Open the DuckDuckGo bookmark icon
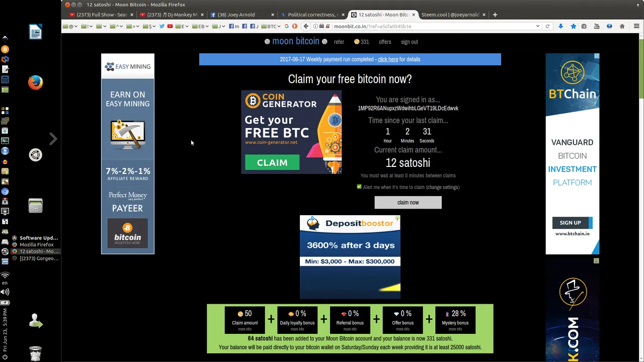The height and width of the screenshot is (362, 644). pyautogui.click(x=295, y=26)
